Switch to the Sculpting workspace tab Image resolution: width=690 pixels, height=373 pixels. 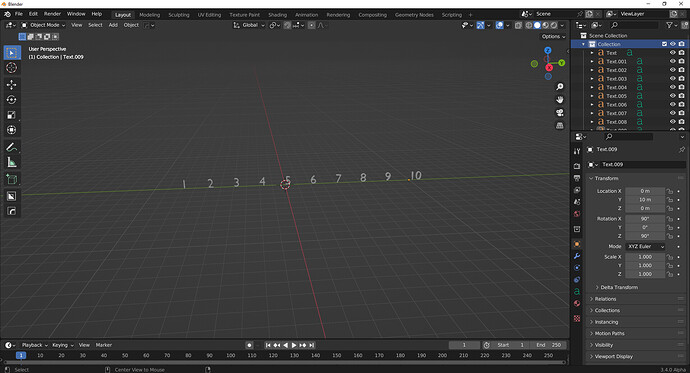[x=179, y=15]
